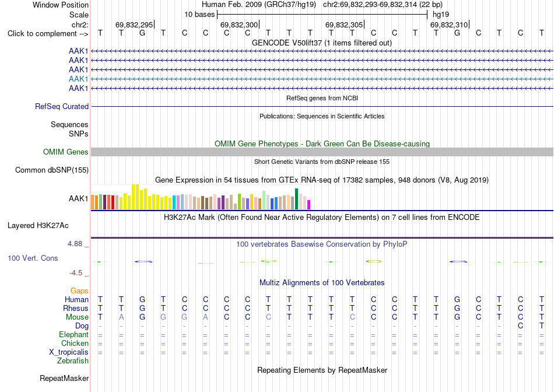This screenshot has width=554, height=392.
Task: Click 'Multiz Alignments of 100 Vertebrates' title
Action: [x=322, y=283]
